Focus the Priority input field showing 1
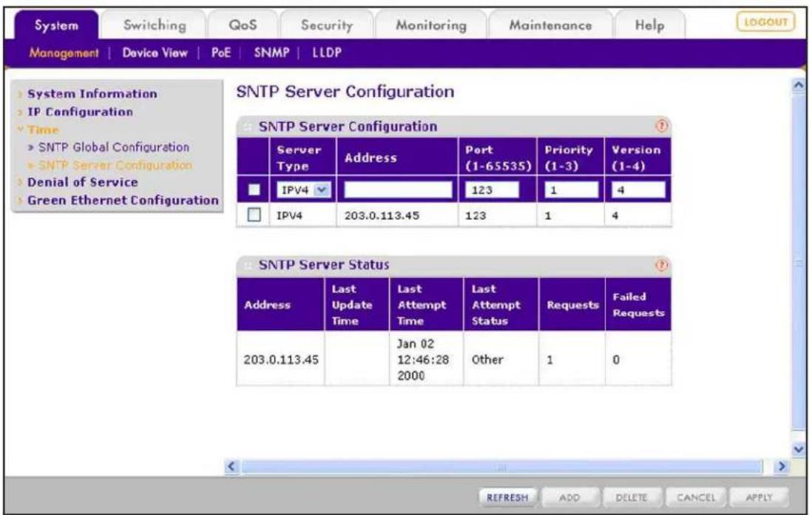This screenshot has width=812, height=515. (571, 189)
